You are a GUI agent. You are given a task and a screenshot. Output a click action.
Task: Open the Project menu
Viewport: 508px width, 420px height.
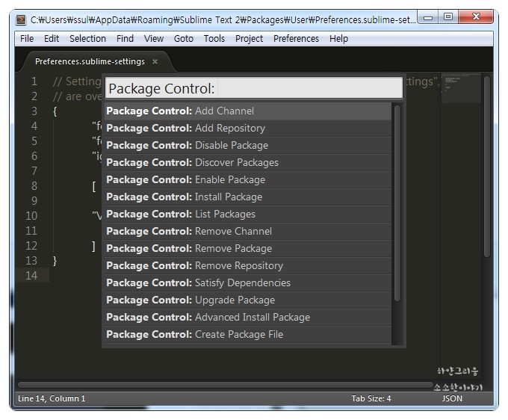[249, 39]
